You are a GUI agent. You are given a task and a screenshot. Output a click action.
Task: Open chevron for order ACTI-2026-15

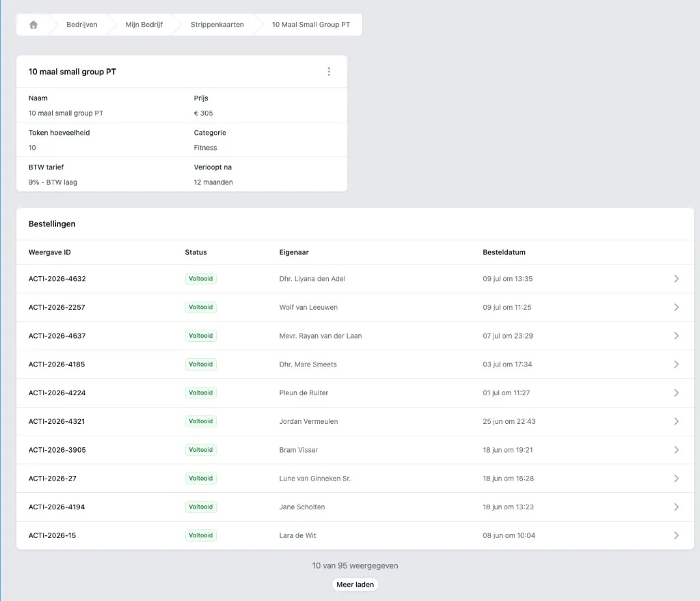point(676,535)
